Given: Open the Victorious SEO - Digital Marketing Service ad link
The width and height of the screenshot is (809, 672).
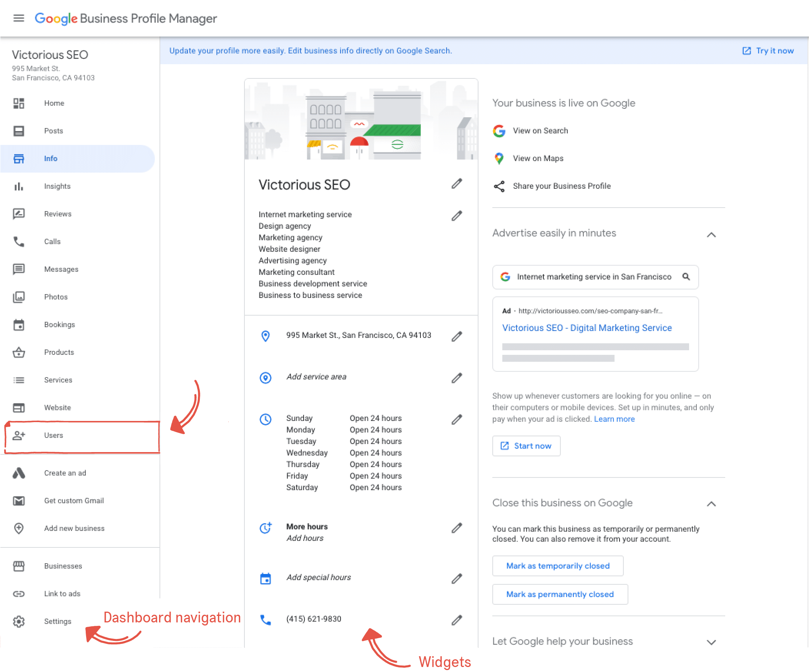Looking at the screenshot, I should click(587, 328).
